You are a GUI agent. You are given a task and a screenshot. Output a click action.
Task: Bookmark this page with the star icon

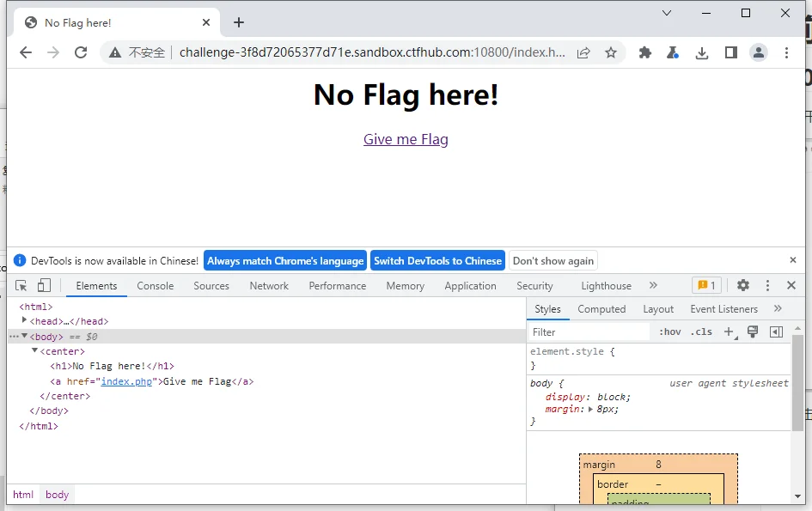coord(611,52)
